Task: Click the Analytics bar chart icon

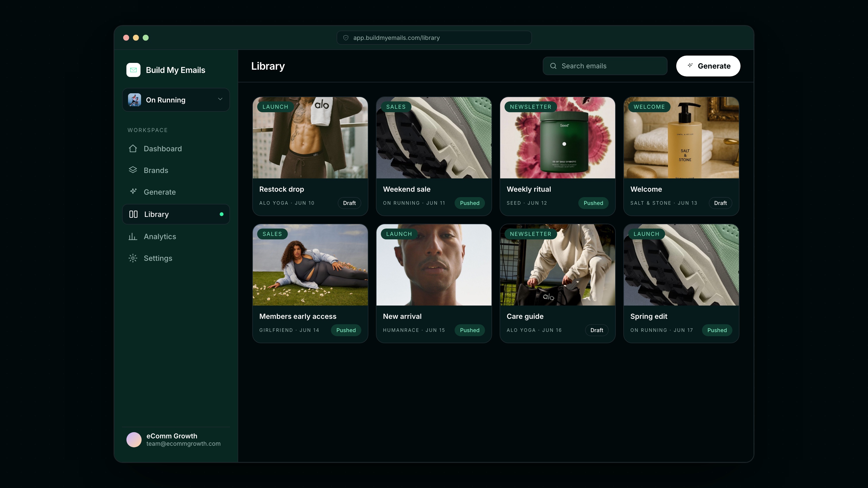Action: point(133,236)
